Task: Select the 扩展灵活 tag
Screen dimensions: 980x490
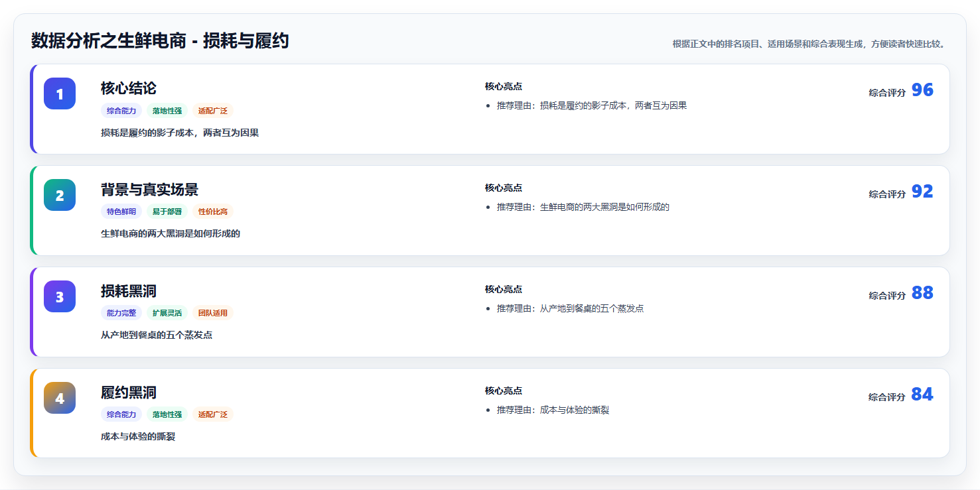Action: pos(167,313)
